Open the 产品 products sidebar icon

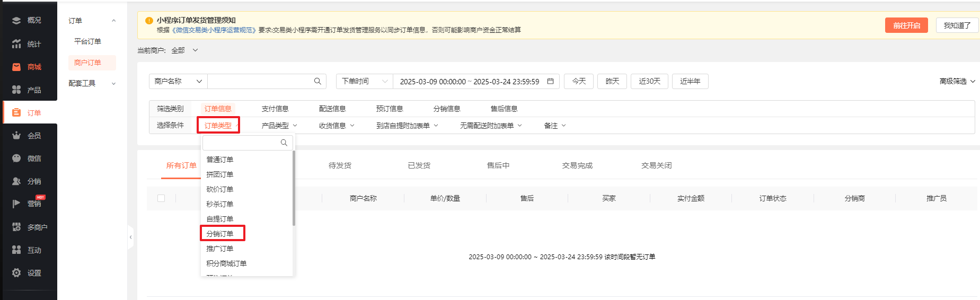click(16, 90)
